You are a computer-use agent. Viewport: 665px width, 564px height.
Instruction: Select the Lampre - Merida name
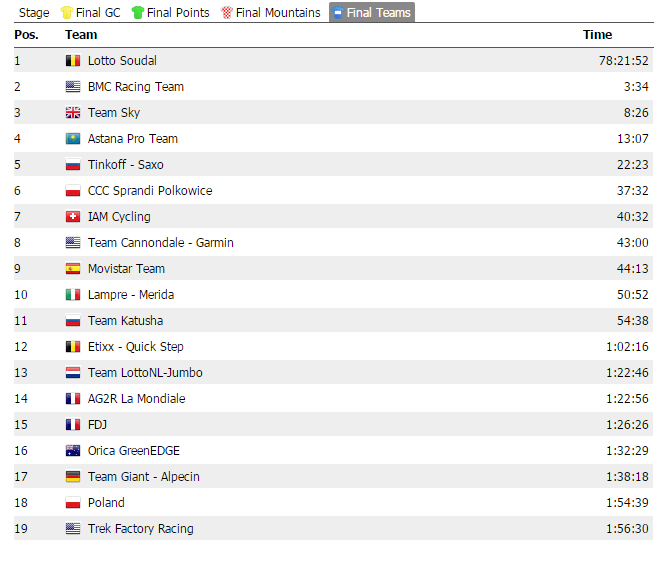coord(131,295)
